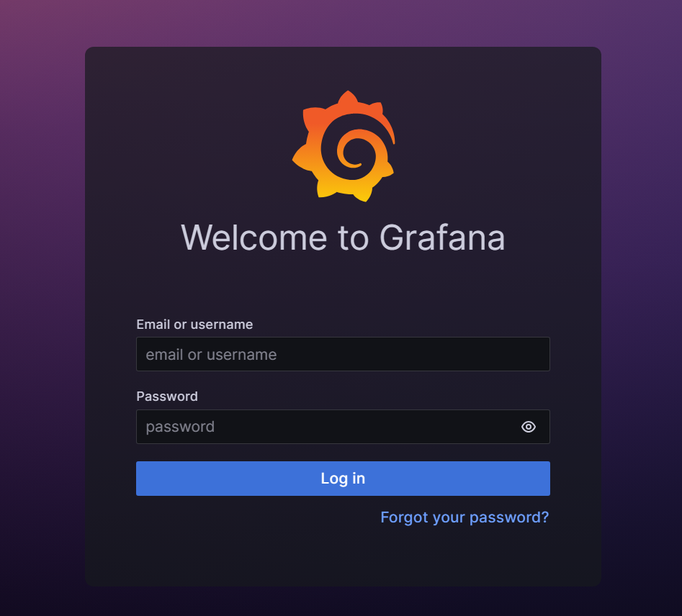This screenshot has width=682, height=616.
Task: Click the "Welcome to Grafana" heading
Action: pos(343,237)
